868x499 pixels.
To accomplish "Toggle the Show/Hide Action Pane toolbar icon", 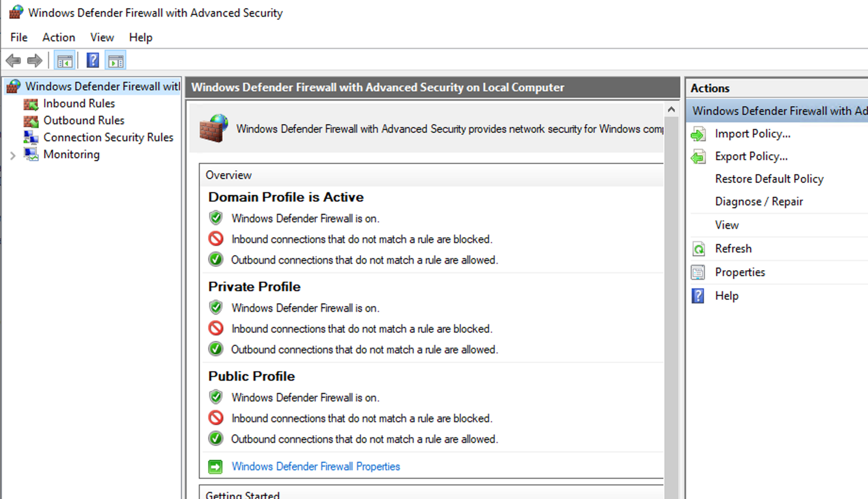I will pyautogui.click(x=115, y=61).
